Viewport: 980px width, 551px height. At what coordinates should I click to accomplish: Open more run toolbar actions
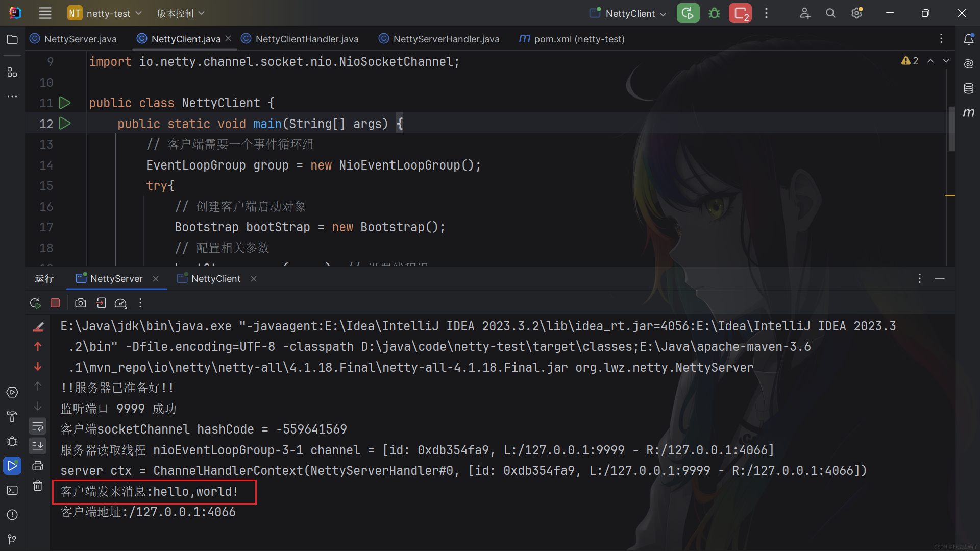[x=140, y=303]
